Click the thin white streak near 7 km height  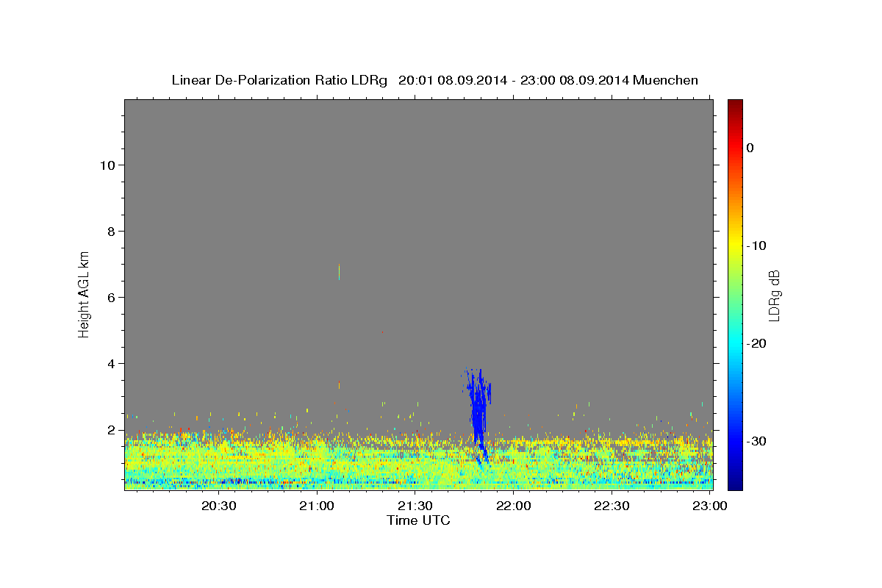coord(339,272)
